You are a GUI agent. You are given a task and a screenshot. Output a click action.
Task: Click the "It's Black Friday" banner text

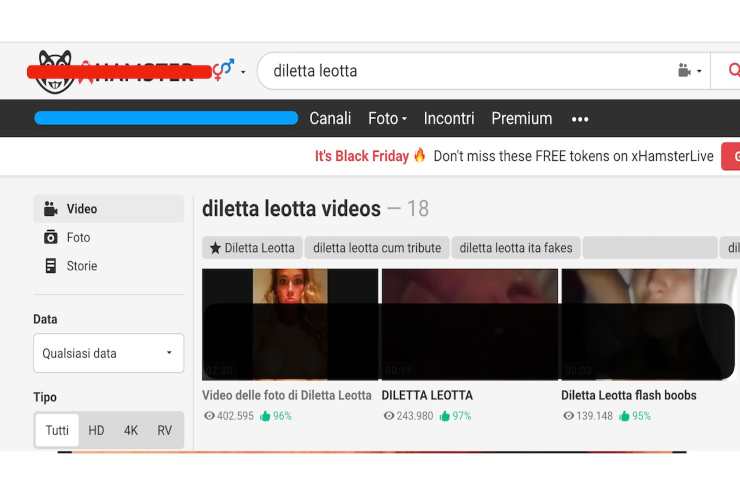[362, 156]
